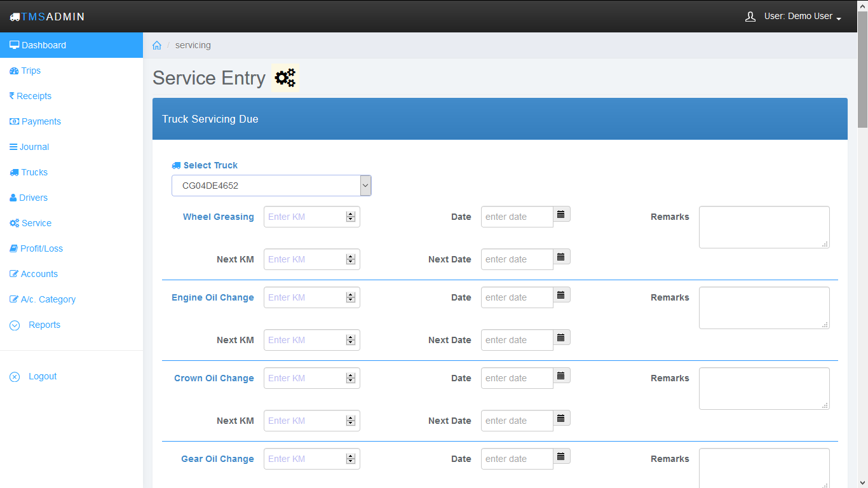Open the Select Truck dropdown

click(271, 186)
